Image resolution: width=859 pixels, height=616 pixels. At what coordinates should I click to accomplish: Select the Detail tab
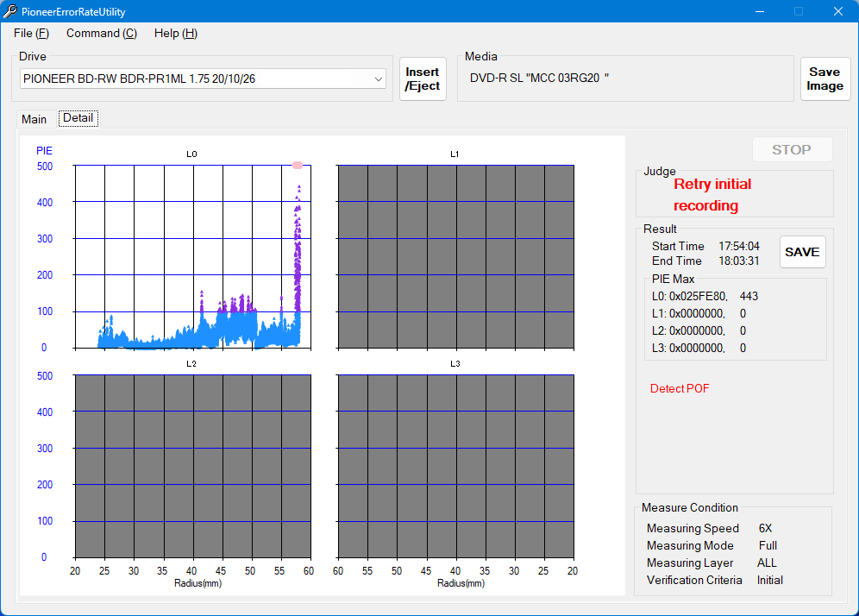[x=78, y=118]
